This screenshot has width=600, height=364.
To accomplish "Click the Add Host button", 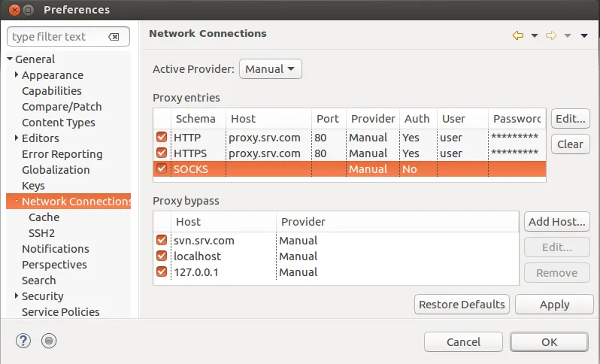I will tap(556, 222).
